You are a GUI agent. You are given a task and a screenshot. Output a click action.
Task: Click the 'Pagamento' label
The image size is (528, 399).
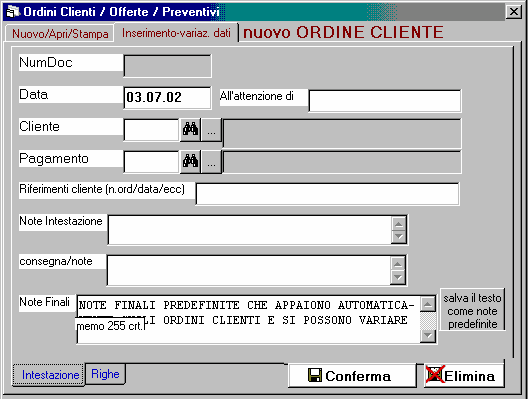(54, 158)
